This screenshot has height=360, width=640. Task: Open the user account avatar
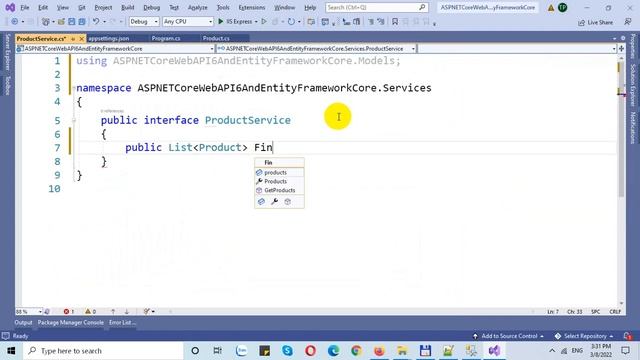tap(562, 7)
